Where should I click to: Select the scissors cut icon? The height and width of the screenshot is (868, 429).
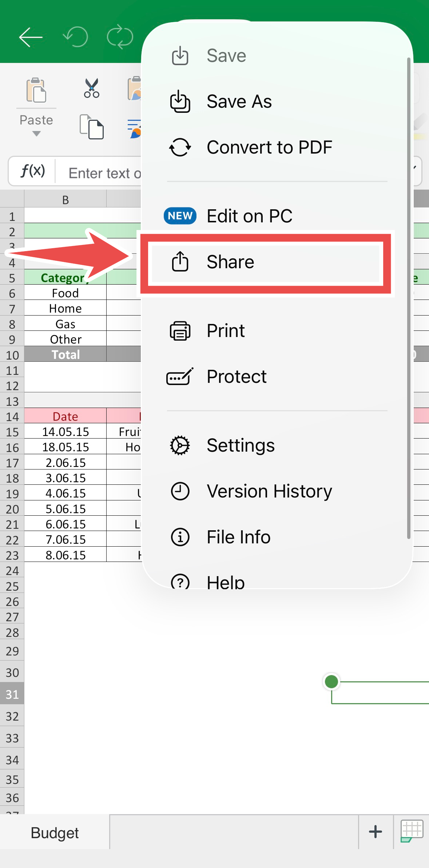pos(92,88)
